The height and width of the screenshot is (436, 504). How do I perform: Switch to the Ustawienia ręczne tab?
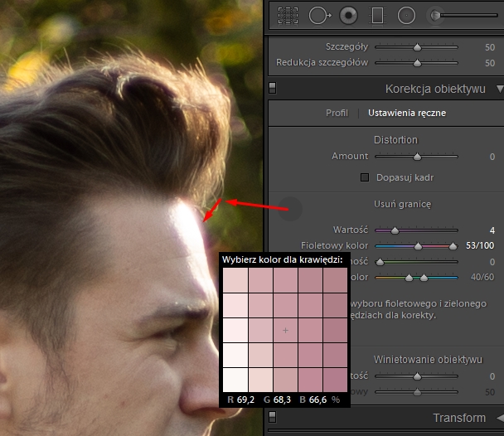407,113
